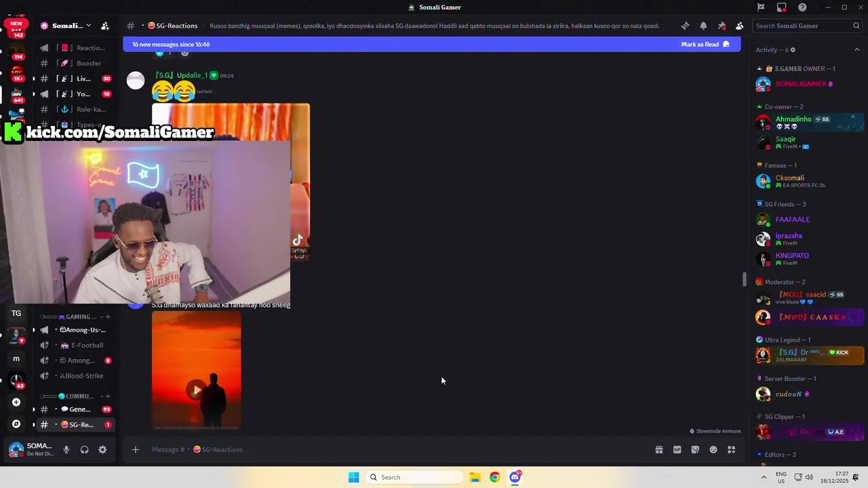Open member cudooN profile

click(809, 394)
